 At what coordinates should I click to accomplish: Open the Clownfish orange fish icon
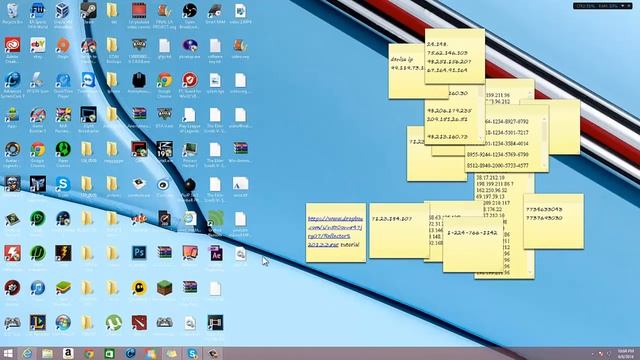[x=139, y=219]
